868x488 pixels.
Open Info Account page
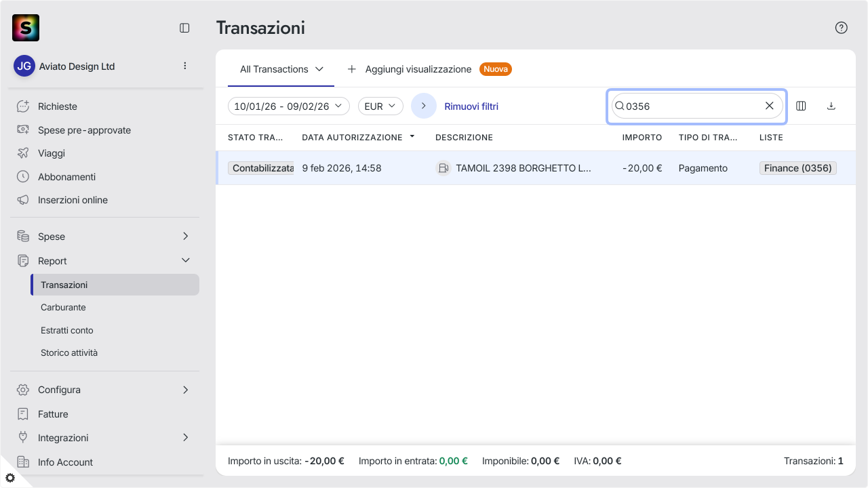tap(65, 462)
